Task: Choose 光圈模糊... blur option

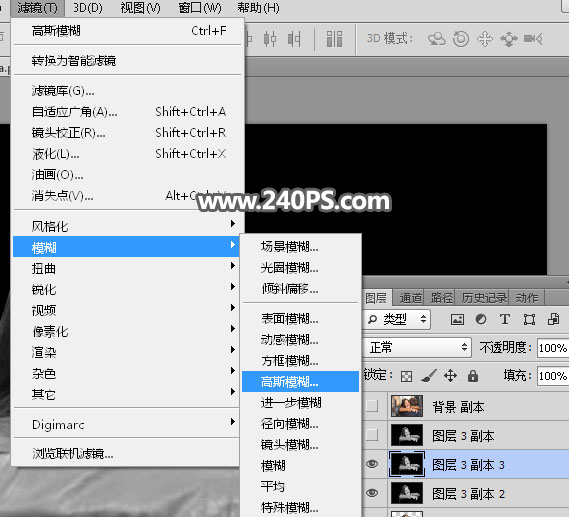Action: point(300,268)
